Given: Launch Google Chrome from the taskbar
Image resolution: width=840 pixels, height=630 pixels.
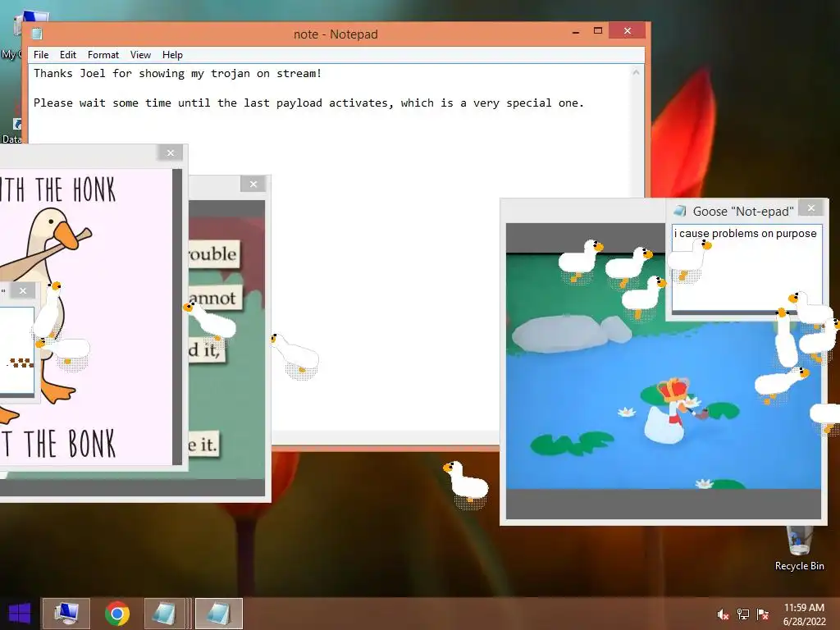Looking at the screenshot, I should (116, 614).
